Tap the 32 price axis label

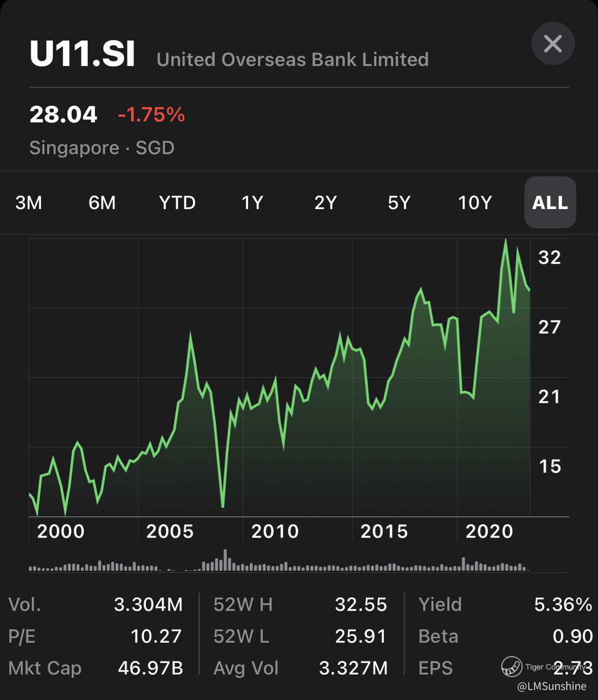pos(550,257)
